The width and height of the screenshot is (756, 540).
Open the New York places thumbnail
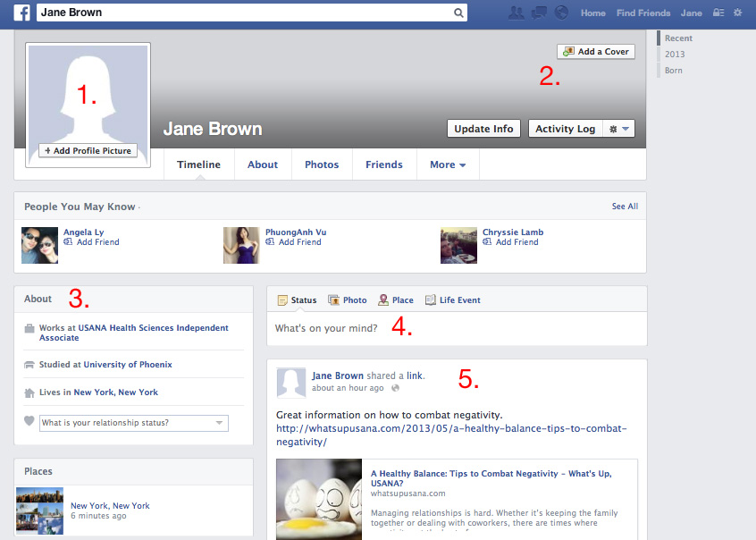pos(39,510)
